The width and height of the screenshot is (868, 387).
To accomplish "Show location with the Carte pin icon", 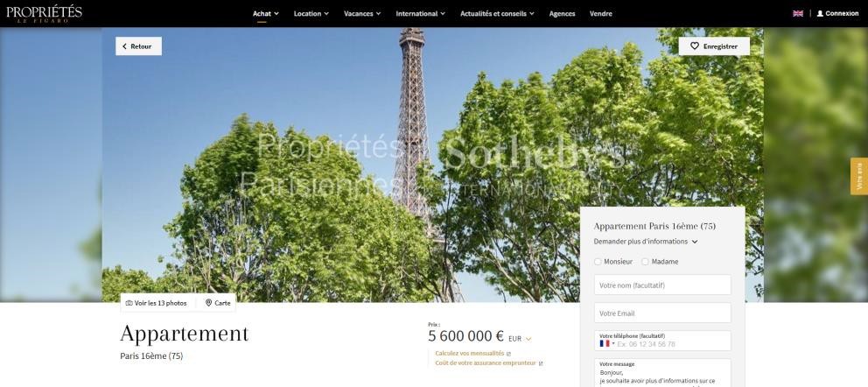I will coord(209,303).
